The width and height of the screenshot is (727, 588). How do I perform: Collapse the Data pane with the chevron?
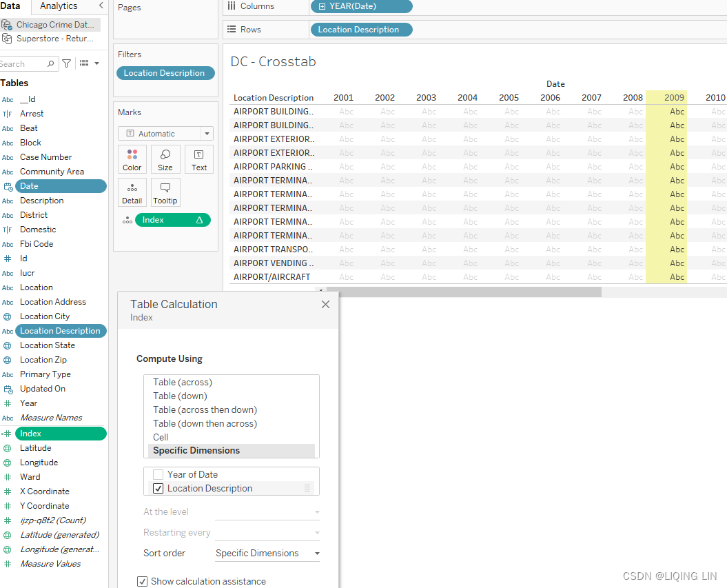101,6
